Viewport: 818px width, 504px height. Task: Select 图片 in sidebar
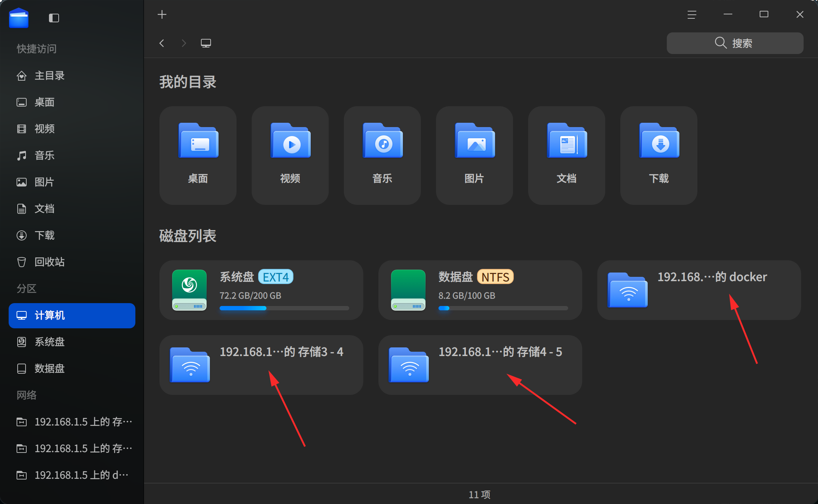pyautogui.click(x=72, y=182)
